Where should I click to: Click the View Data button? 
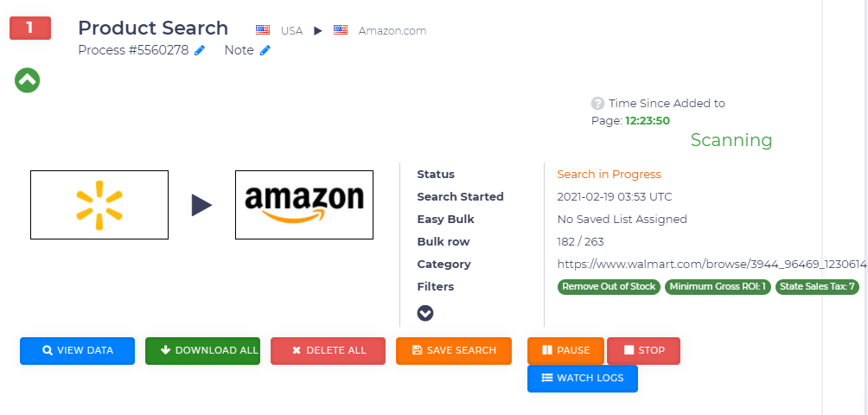[x=78, y=351]
